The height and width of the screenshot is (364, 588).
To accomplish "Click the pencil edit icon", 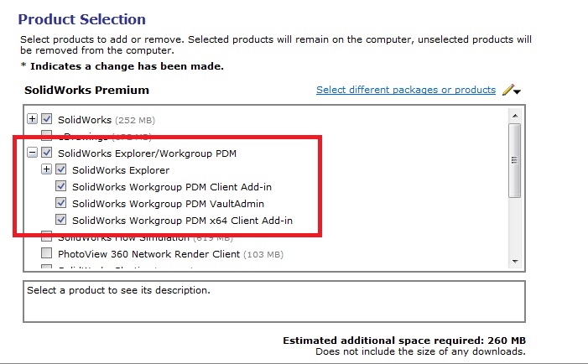I will tap(507, 90).
